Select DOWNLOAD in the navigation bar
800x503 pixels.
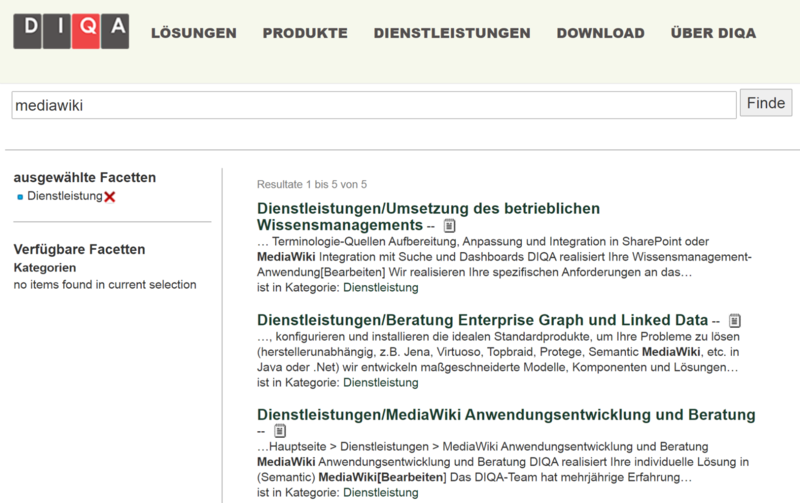tap(600, 33)
